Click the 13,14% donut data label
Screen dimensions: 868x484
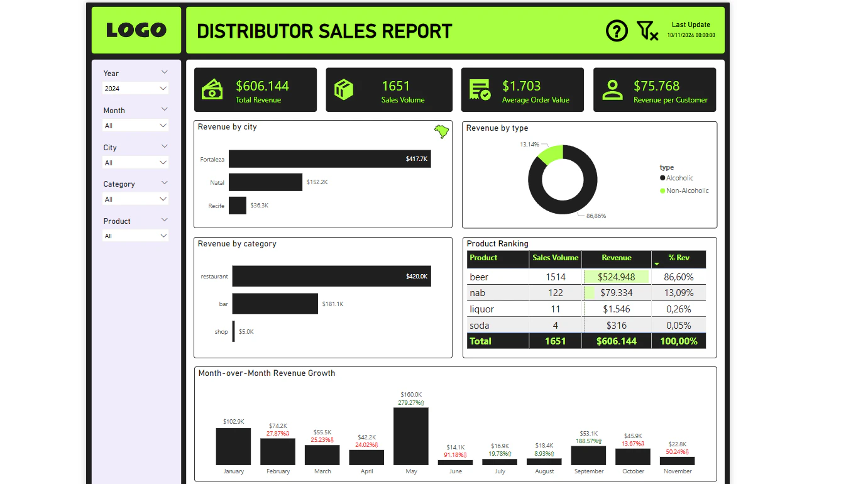coord(529,145)
